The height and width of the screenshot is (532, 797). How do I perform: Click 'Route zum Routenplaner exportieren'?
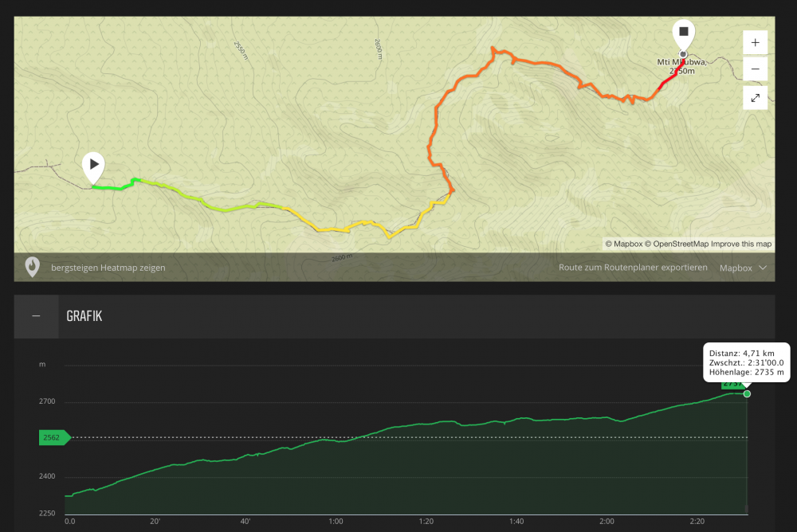[x=633, y=268]
